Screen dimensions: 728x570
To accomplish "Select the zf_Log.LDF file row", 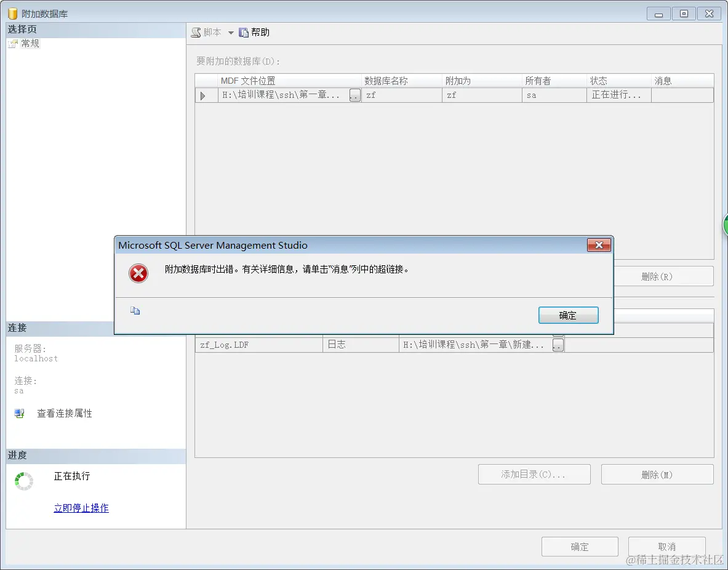I will tap(454, 345).
